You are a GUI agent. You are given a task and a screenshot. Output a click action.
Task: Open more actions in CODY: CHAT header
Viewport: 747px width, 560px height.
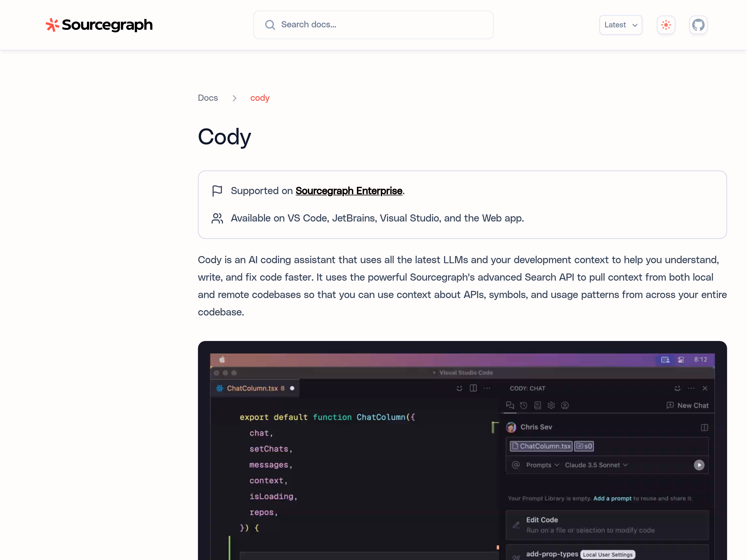(x=691, y=388)
